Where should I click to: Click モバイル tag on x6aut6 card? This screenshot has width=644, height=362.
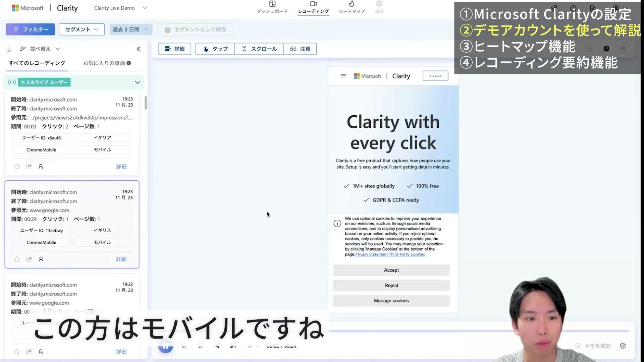pyautogui.click(x=102, y=150)
